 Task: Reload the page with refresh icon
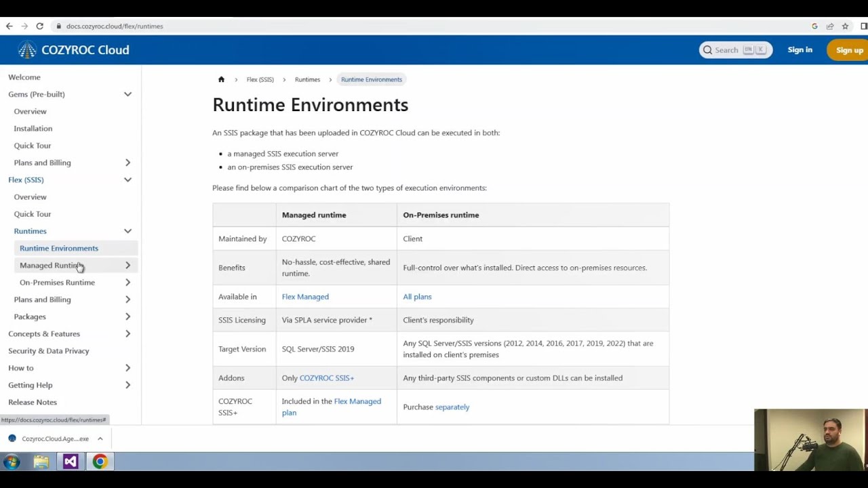click(40, 26)
